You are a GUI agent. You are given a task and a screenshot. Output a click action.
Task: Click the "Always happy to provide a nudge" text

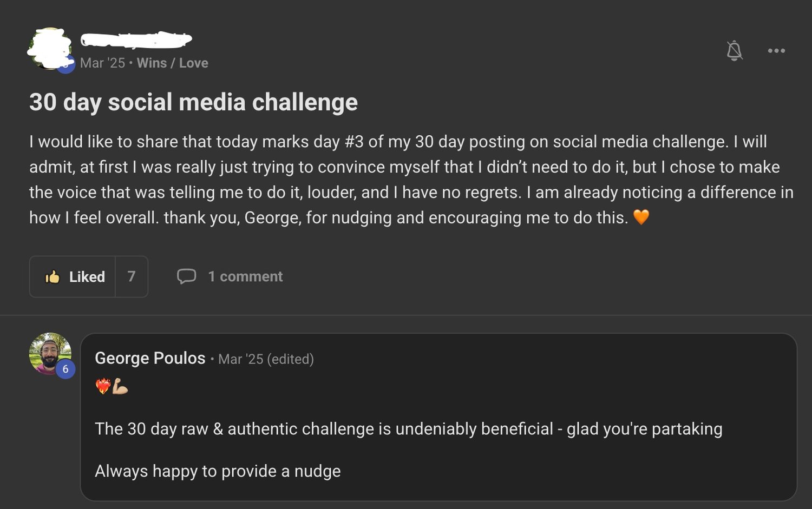[218, 471]
